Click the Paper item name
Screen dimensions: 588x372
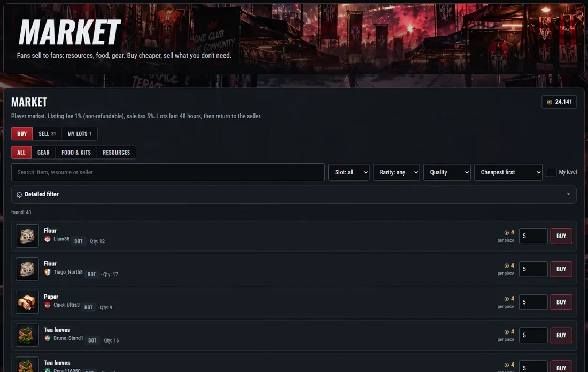click(51, 297)
